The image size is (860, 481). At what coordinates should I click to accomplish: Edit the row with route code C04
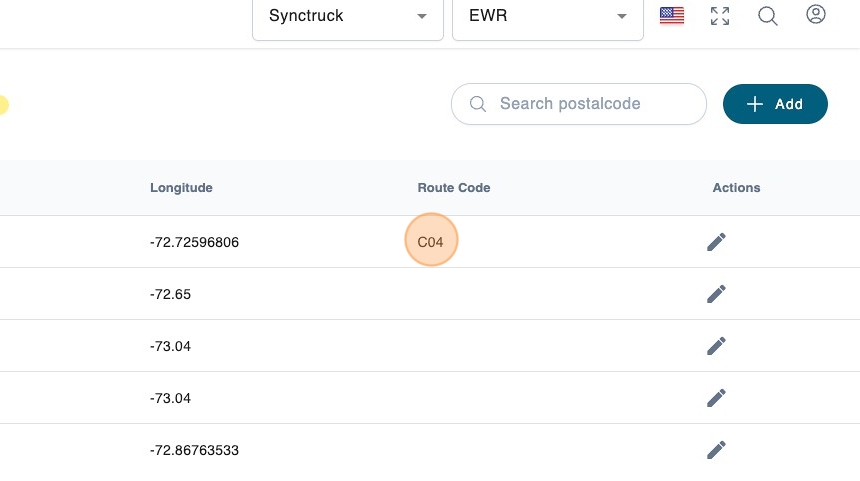click(716, 242)
